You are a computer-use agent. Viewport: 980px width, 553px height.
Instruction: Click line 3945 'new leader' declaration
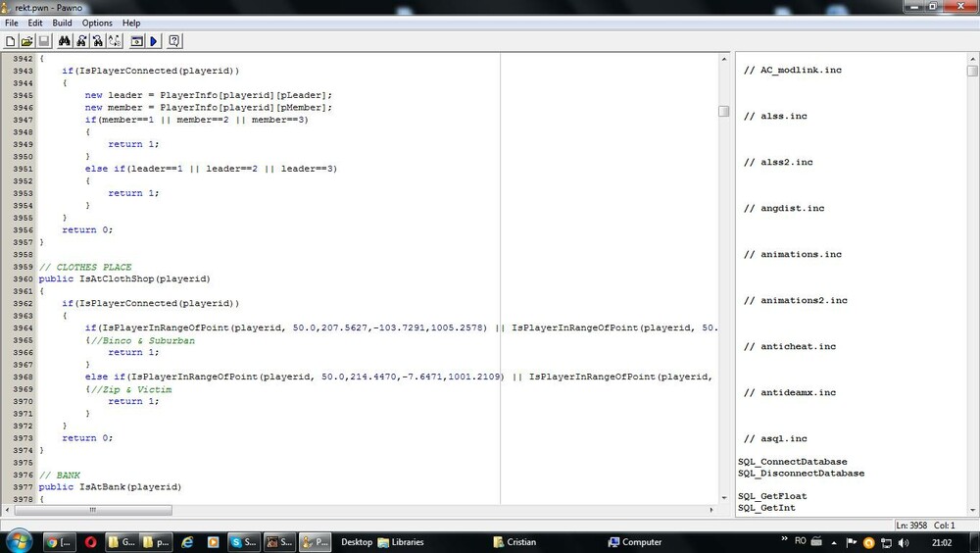click(x=209, y=95)
